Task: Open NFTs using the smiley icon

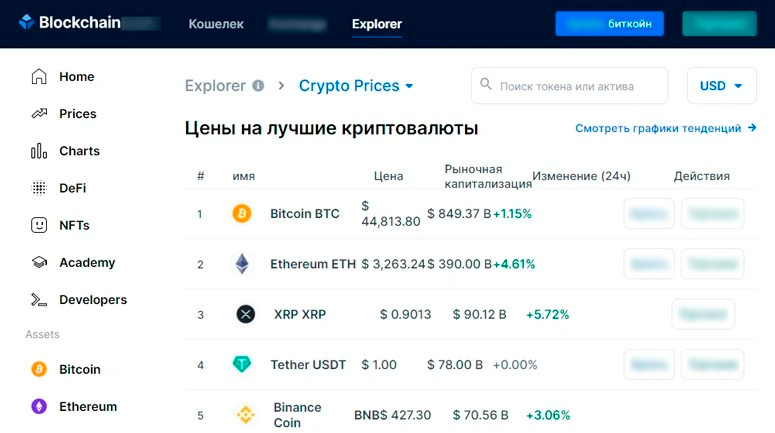Action: pos(39,225)
